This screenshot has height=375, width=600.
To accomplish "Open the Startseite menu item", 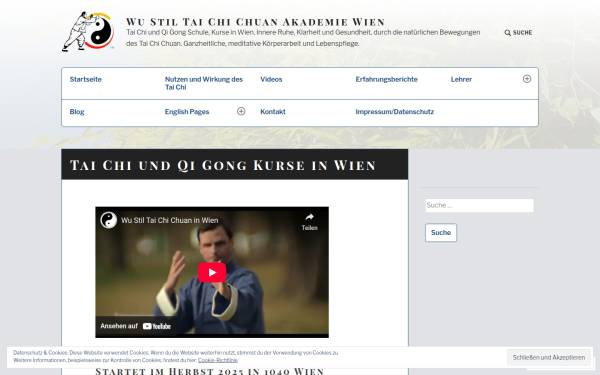I will [x=86, y=80].
